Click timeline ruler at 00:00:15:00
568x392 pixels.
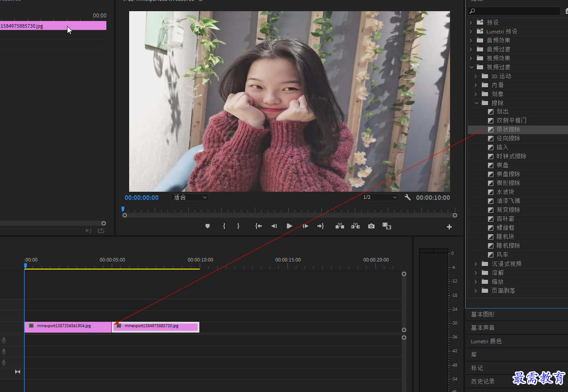(288, 260)
